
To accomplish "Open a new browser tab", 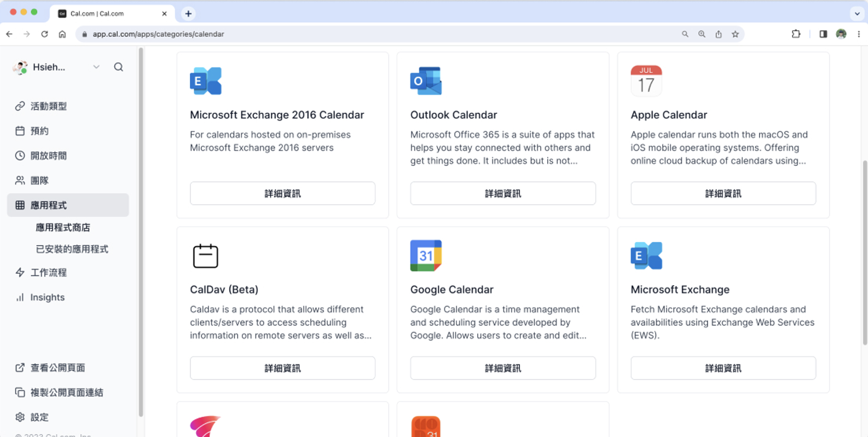I will [188, 14].
